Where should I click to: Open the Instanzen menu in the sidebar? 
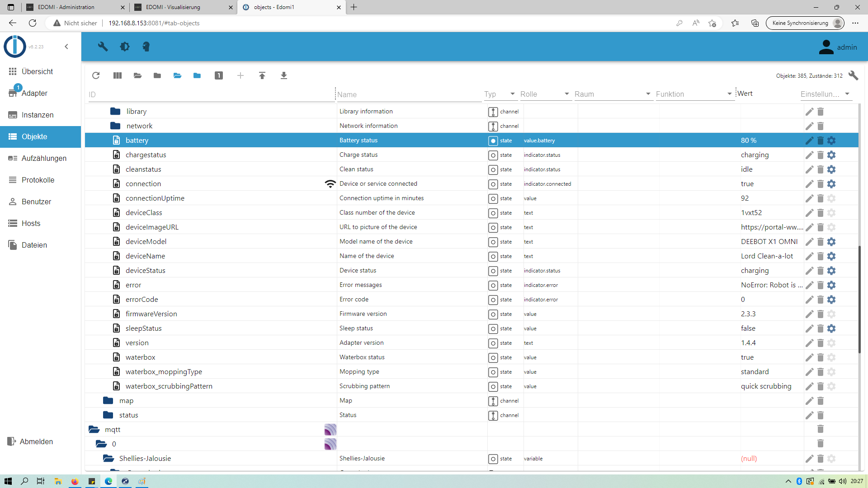pyautogui.click(x=38, y=115)
